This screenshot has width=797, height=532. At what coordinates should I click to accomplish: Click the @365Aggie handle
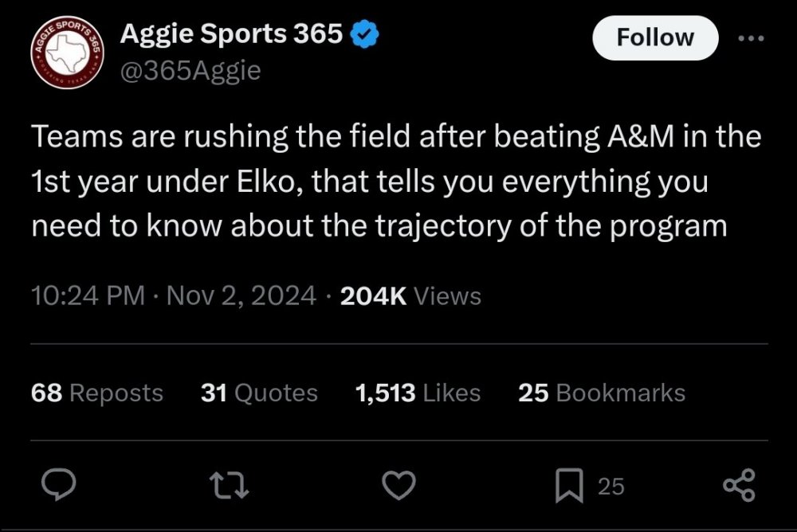point(190,71)
